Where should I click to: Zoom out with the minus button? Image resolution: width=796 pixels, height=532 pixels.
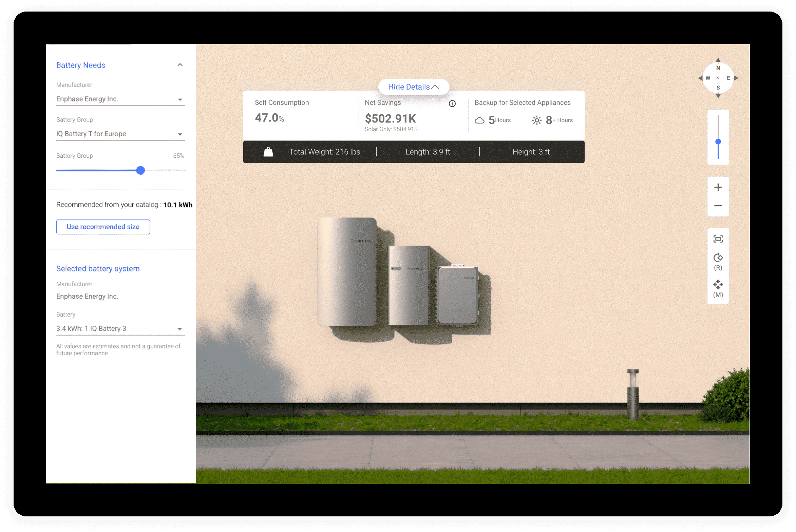pos(718,206)
